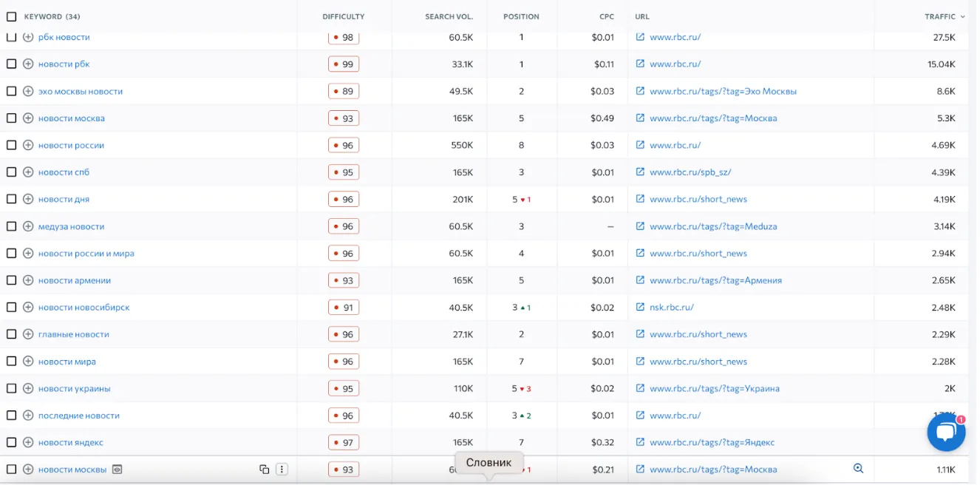Click SERP snapshot icon next to 'новости москвы'
Screen dimensions: 980x491
pos(117,470)
